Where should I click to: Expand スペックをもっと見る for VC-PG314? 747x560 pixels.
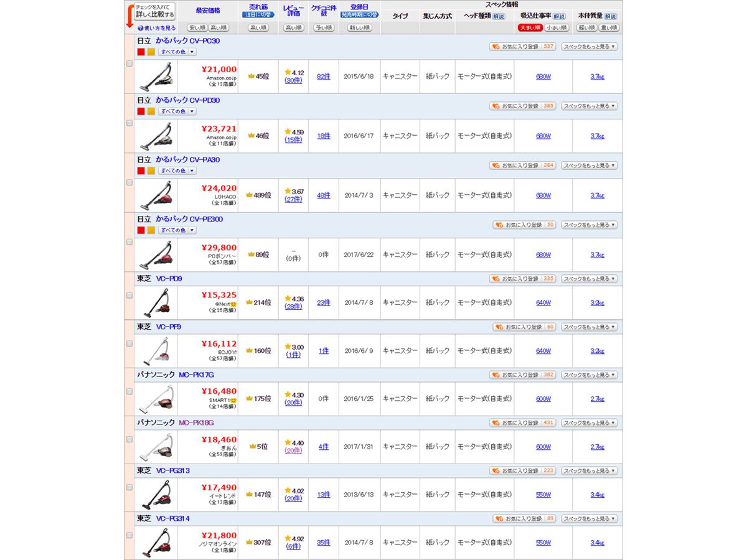[x=589, y=519]
